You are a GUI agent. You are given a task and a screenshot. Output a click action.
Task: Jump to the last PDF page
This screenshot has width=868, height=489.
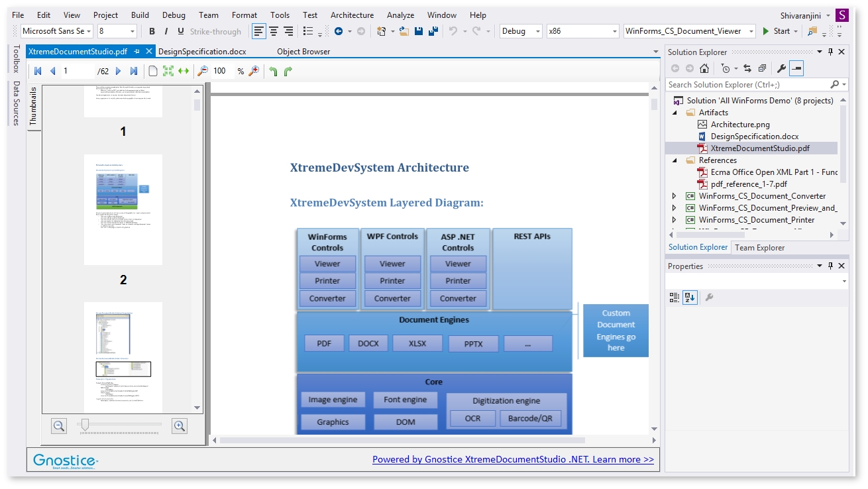click(134, 71)
